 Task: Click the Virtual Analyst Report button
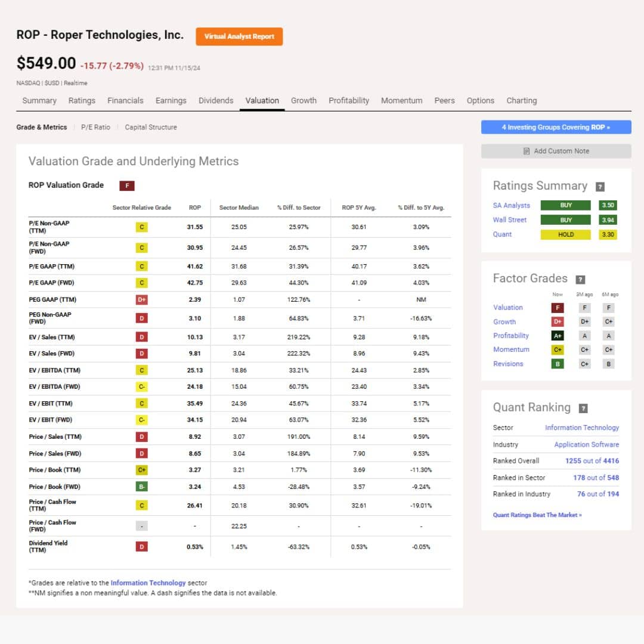[239, 36]
